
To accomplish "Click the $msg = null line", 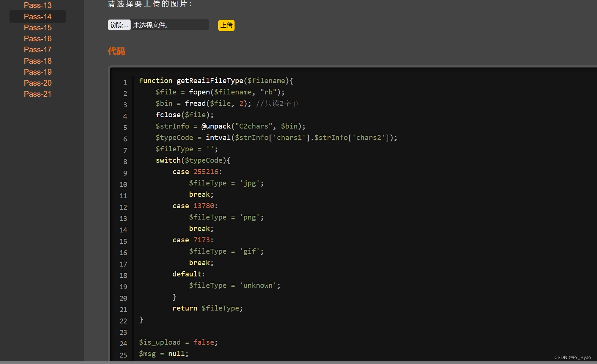I will (x=164, y=354).
